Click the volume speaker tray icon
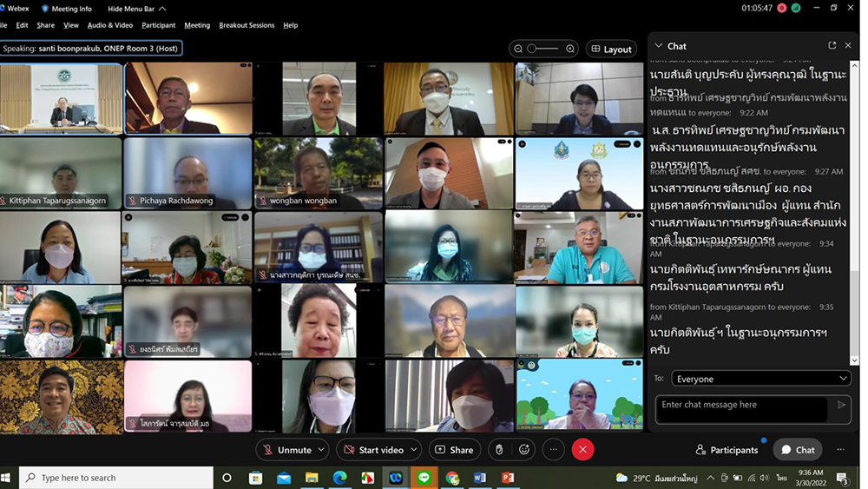 coord(765,478)
